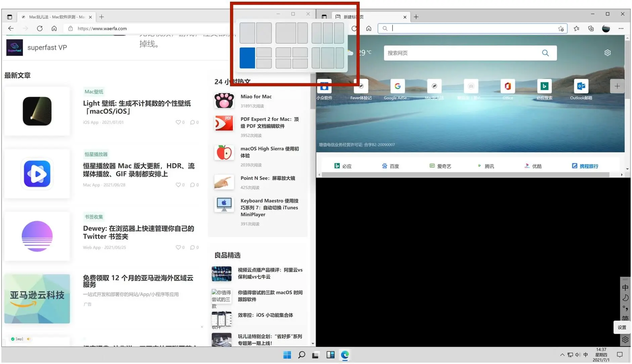632x364 pixels.
Task: Open Fever体验记 quick link
Action: (x=361, y=90)
